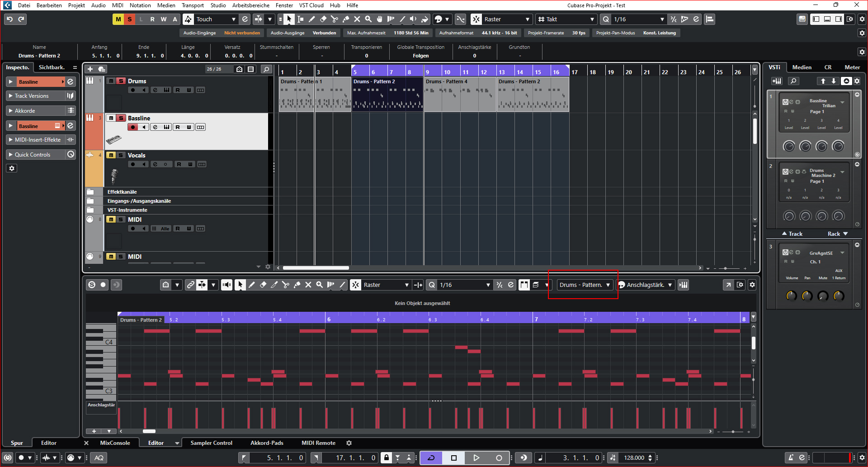
Task: Select Drums - Pattern 4 part in arrangement
Action: click(x=460, y=94)
